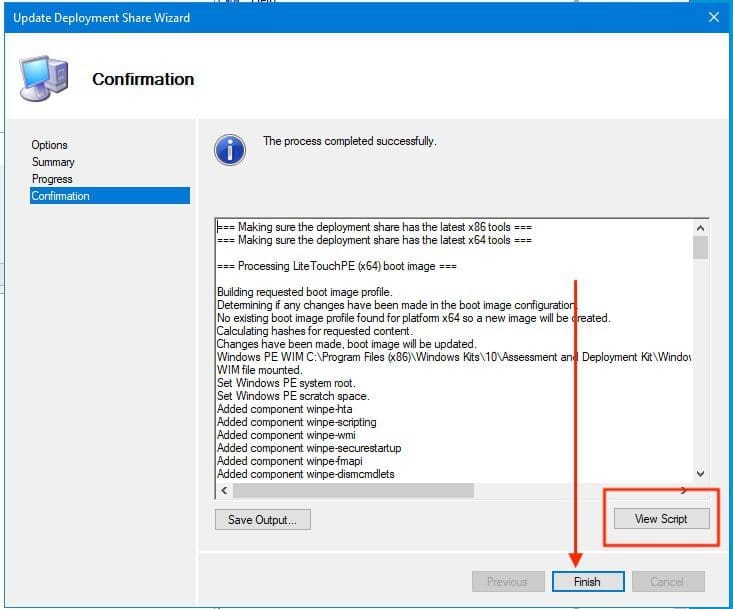The height and width of the screenshot is (609, 733).
Task: Click the blue information icon
Action: pos(230,150)
